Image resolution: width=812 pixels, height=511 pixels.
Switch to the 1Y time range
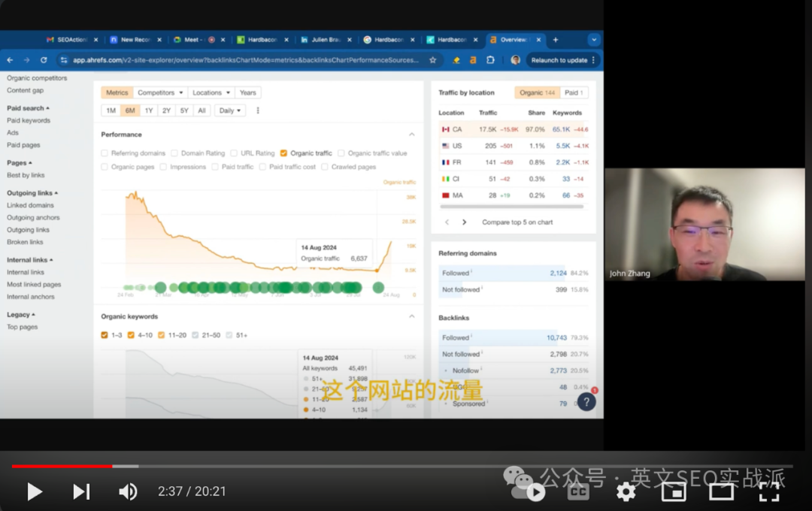click(x=149, y=110)
